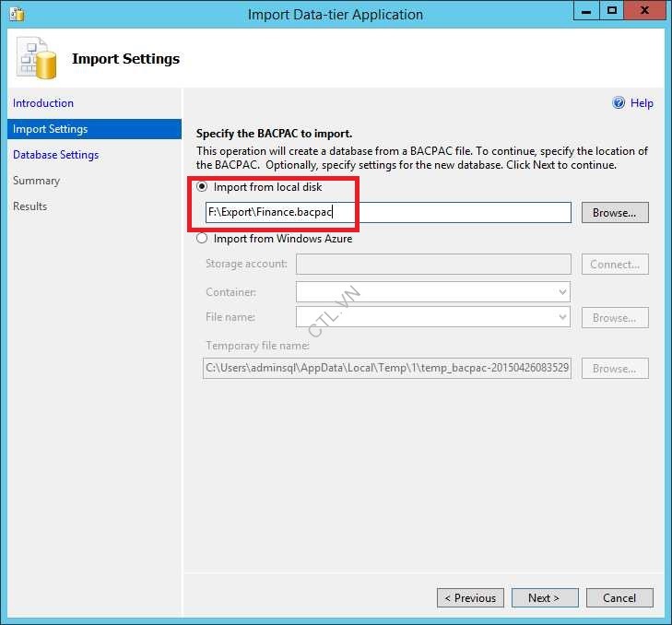
Task: Browse for local BACPAC file
Action: coord(614,213)
